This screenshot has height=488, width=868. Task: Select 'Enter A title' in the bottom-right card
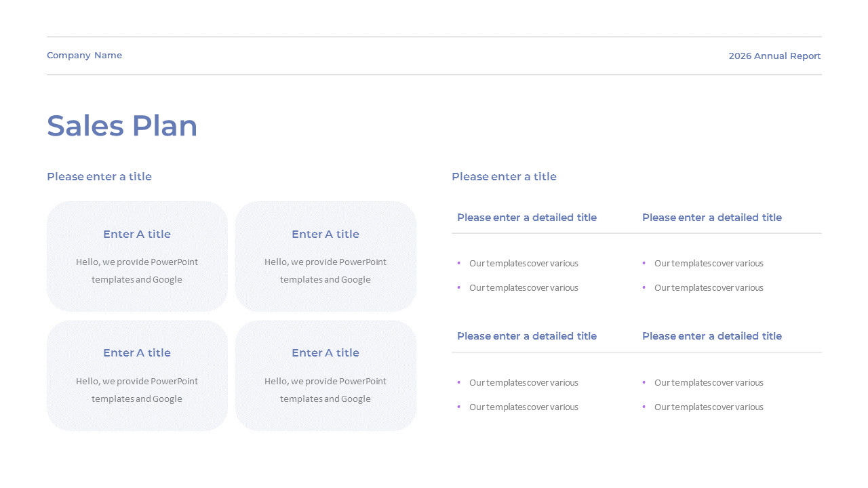[x=325, y=353]
